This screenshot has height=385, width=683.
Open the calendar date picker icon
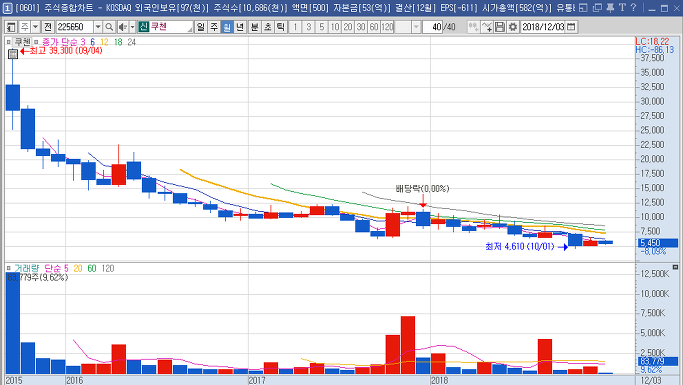point(571,27)
